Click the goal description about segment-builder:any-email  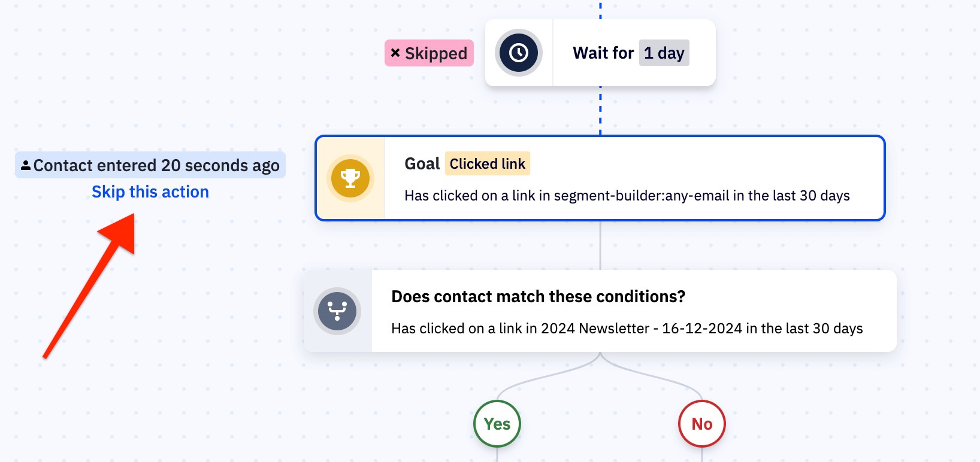[627, 196]
